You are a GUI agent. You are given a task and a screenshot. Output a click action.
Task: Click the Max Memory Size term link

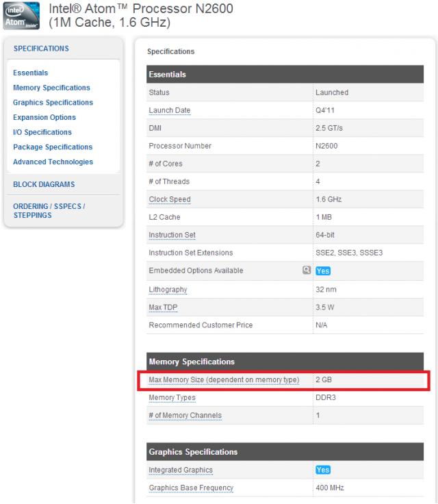point(224,379)
